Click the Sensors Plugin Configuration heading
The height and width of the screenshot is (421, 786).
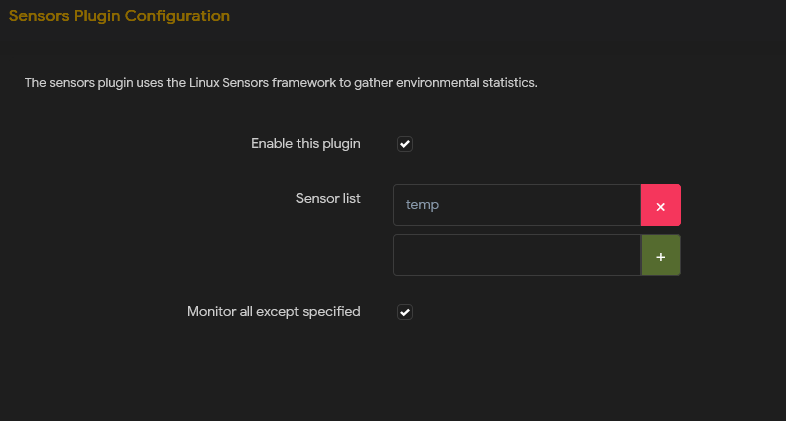pyautogui.click(x=119, y=16)
